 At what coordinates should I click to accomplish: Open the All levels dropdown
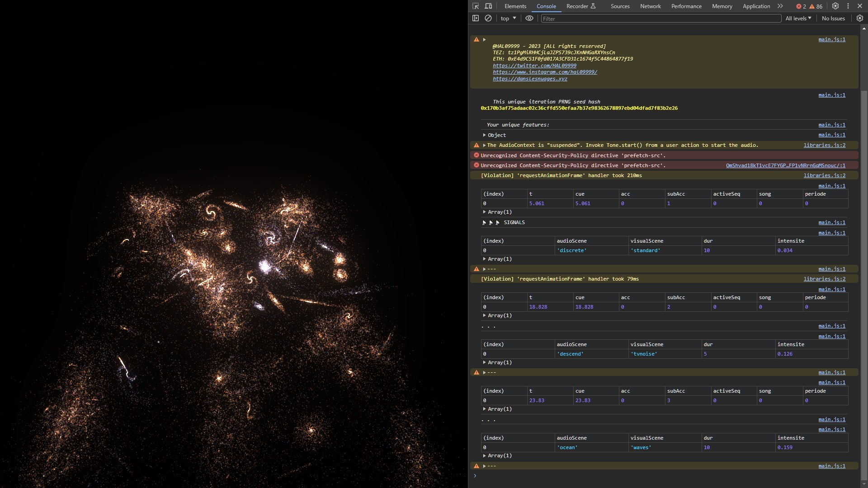798,19
